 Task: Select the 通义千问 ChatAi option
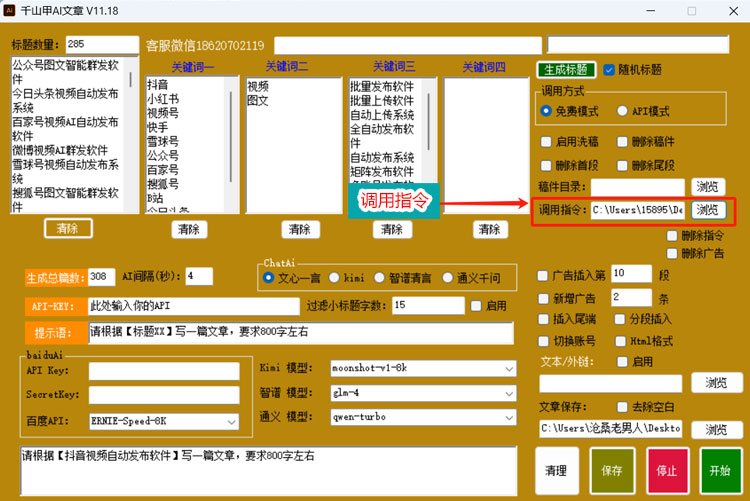pyautogui.click(x=448, y=278)
